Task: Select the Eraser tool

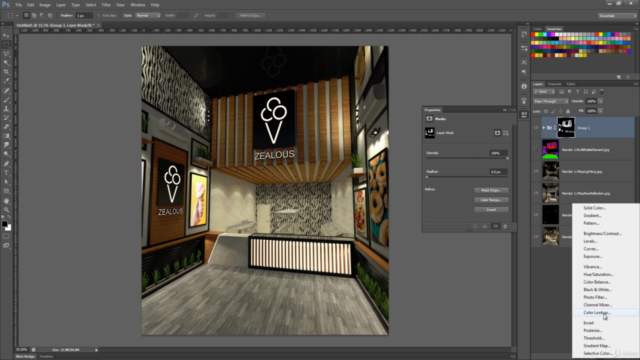Action: (x=7, y=127)
